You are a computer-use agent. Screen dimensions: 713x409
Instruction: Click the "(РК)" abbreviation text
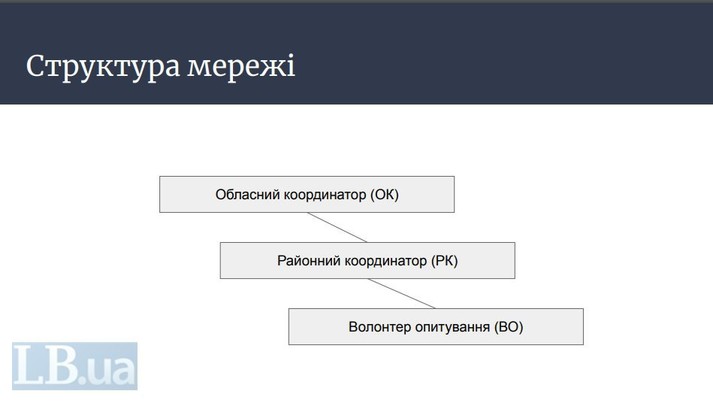tap(444, 261)
